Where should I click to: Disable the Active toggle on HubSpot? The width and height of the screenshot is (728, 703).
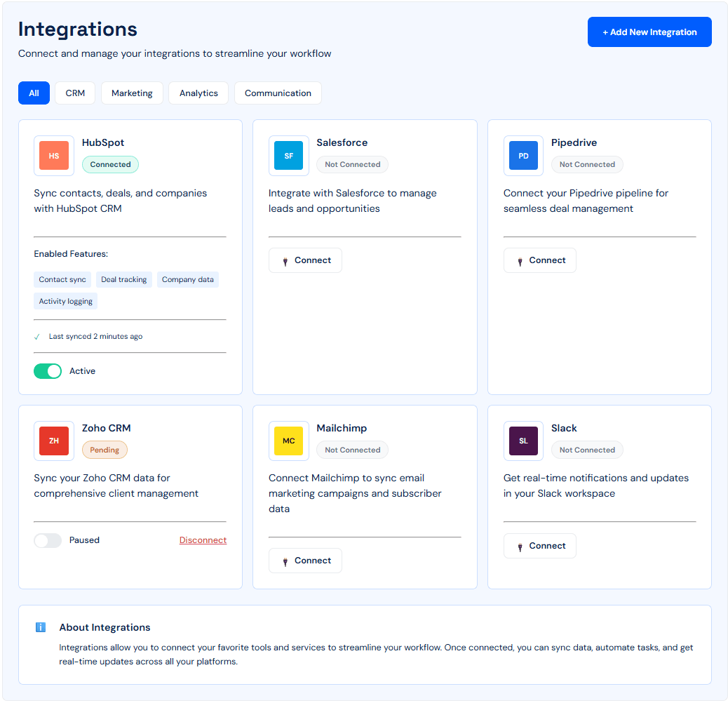coord(48,370)
